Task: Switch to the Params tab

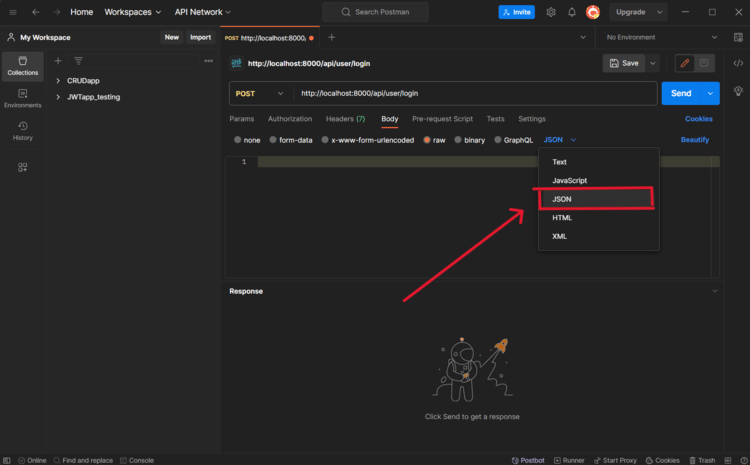Action: point(242,119)
